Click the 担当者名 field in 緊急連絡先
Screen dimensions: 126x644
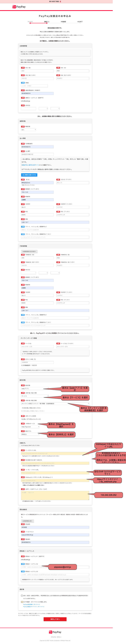55,527
